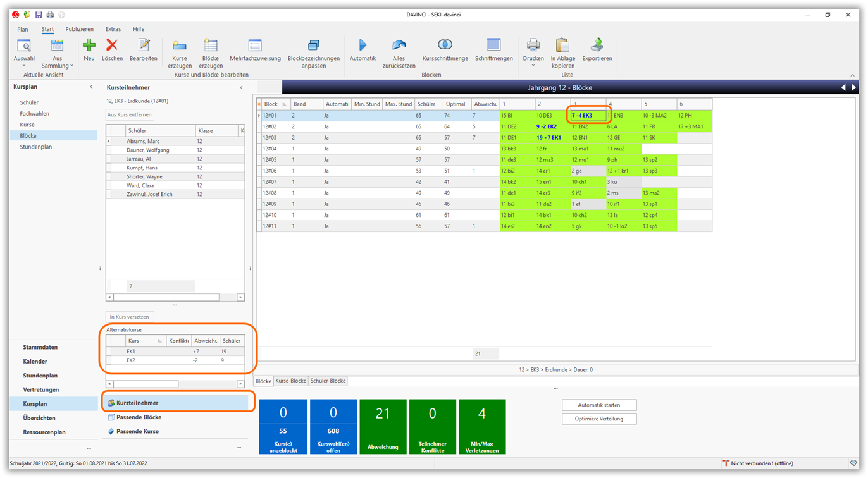Screen dimensions: 868x478
Task: Click the Exportieren icon
Action: pos(597,46)
